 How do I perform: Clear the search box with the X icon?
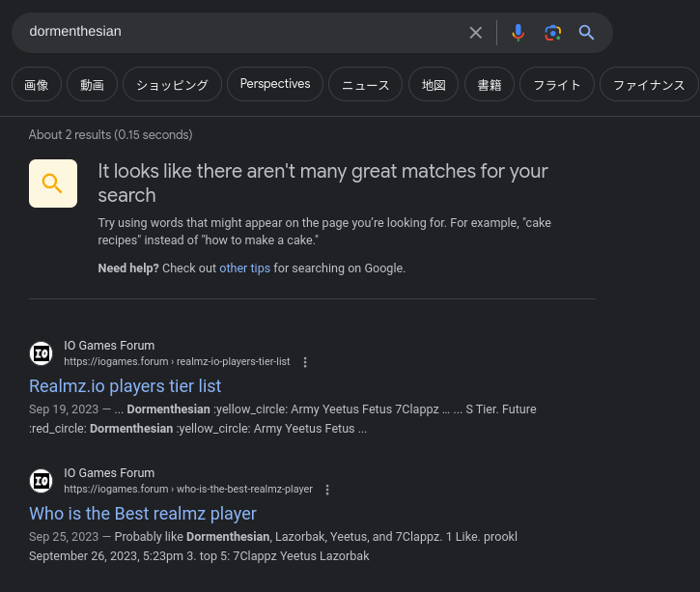coord(475,33)
